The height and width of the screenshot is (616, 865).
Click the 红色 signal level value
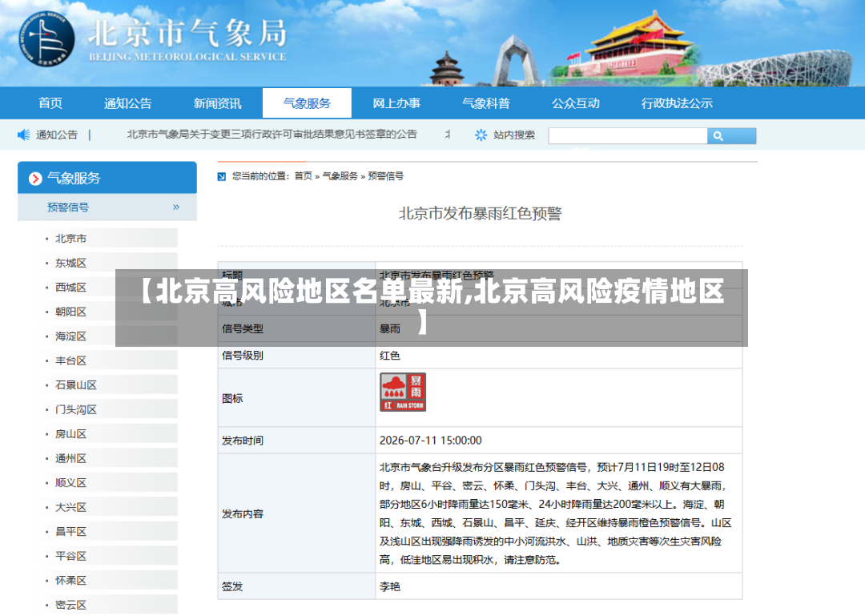click(x=389, y=356)
